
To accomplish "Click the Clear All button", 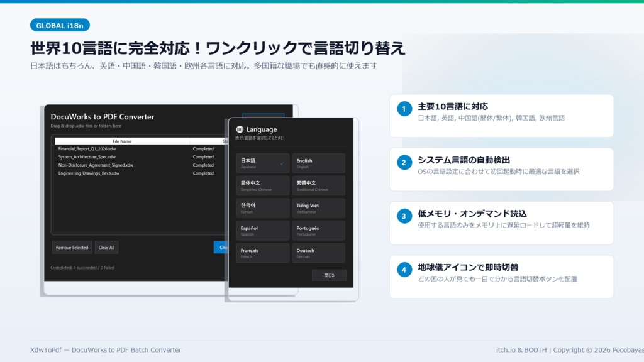I will pyautogui.click(x=106, y=248).
